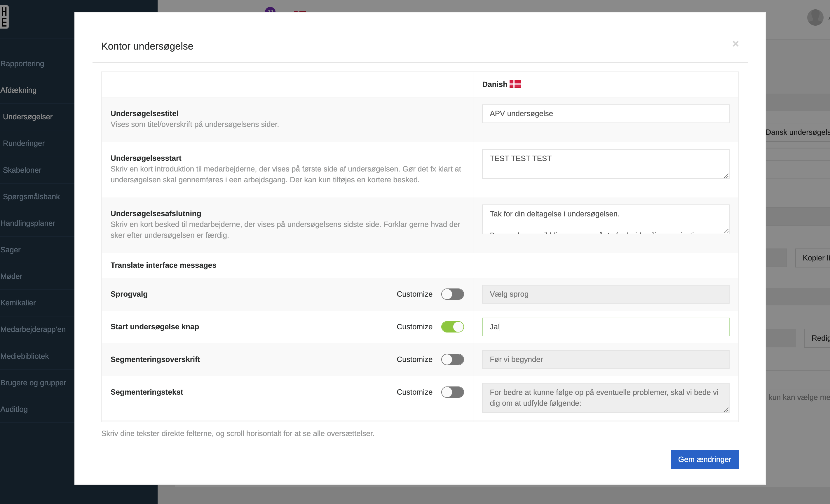Click the purple notification badge

click(270, 10)
